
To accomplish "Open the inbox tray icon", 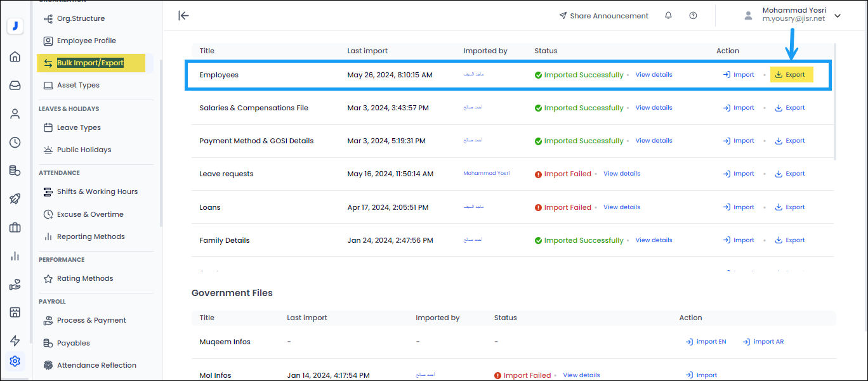I will point(15,86).
